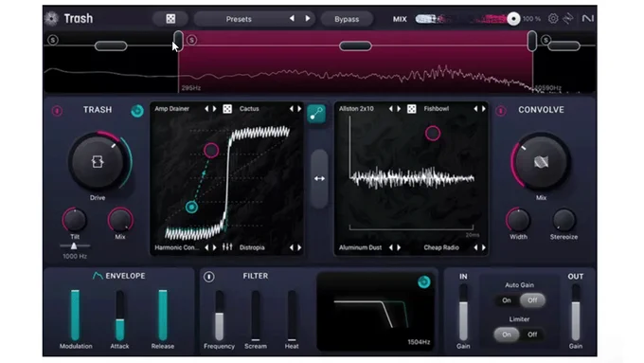Select the magenta XY node in the Trash pad

211,151
